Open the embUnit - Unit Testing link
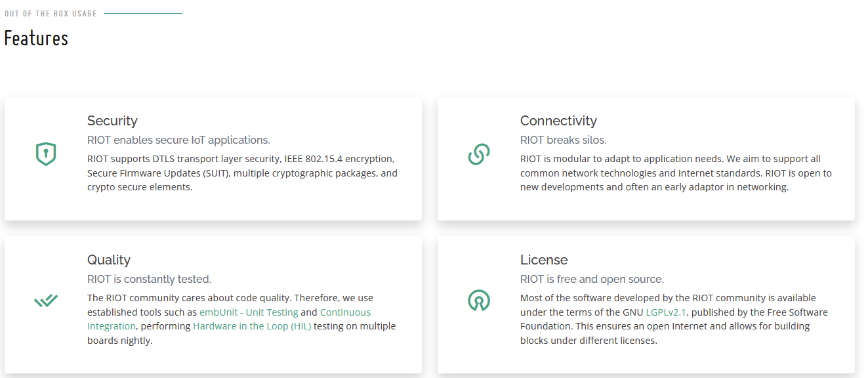Image resolution: width=868 pixels, height=378 pixels. pos(249,312)
